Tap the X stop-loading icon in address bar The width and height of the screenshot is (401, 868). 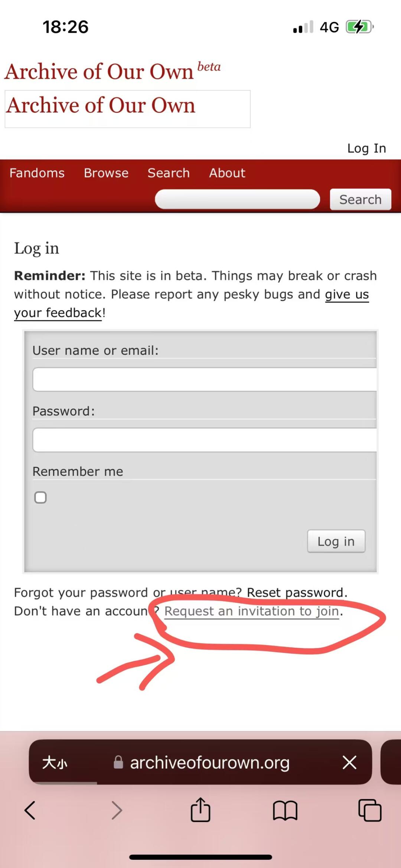point(349,763)
